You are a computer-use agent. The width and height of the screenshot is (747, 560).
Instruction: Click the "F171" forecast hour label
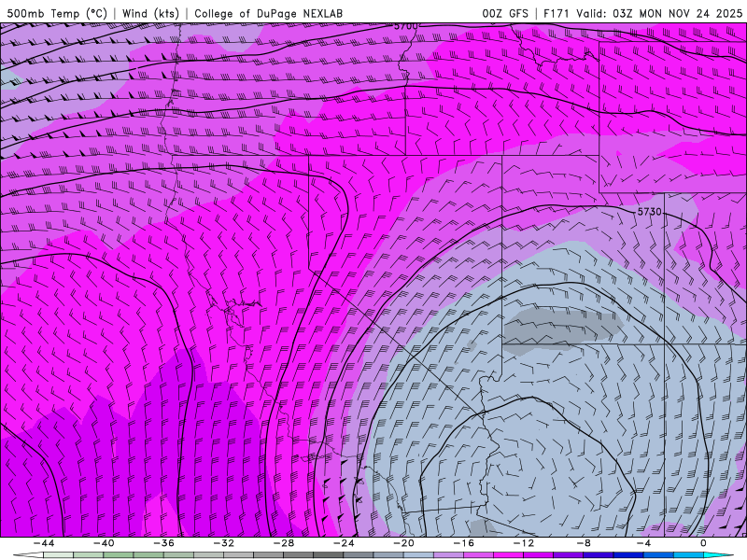coord(557,13)
